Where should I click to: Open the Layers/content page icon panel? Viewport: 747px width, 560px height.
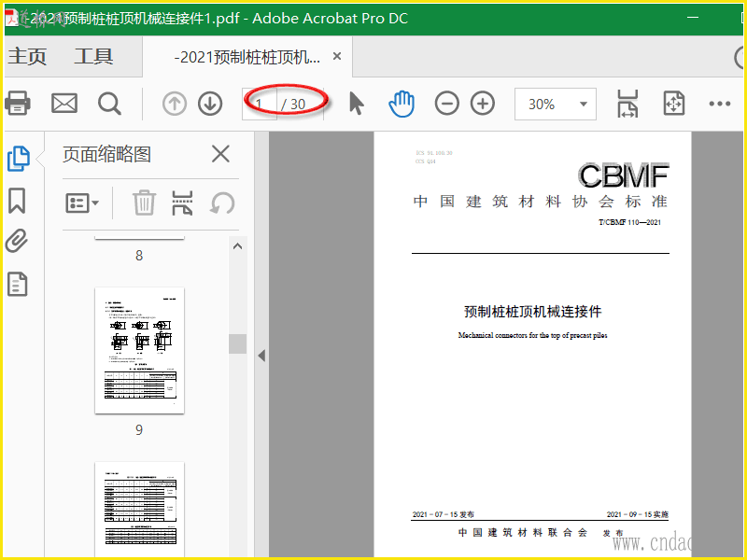pos(18,285)
